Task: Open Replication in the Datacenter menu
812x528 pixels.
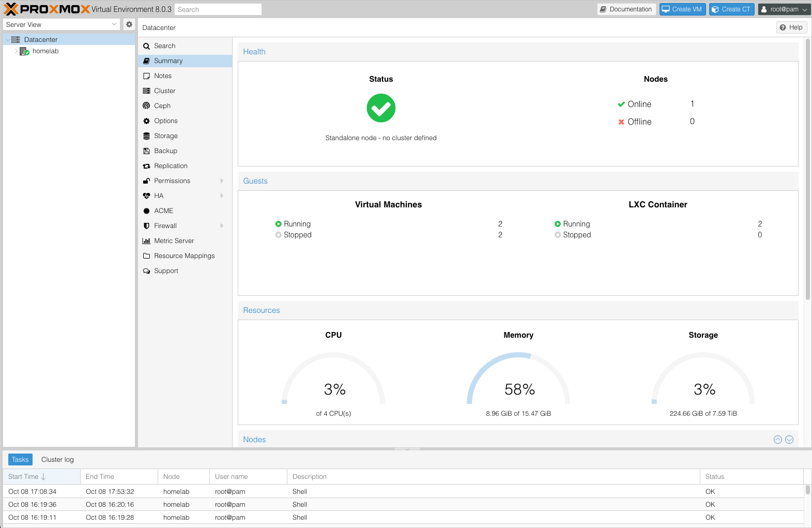Action: 185,166
